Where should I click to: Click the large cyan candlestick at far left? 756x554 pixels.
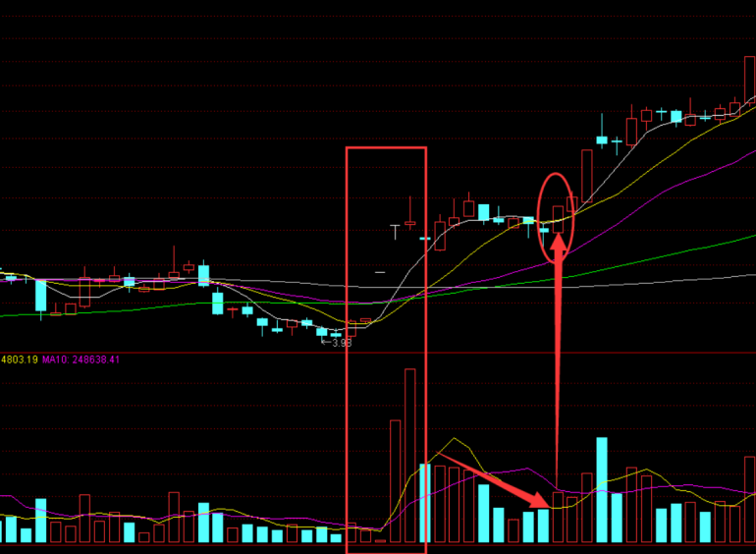pyautogui.click(x=40, y=295)
